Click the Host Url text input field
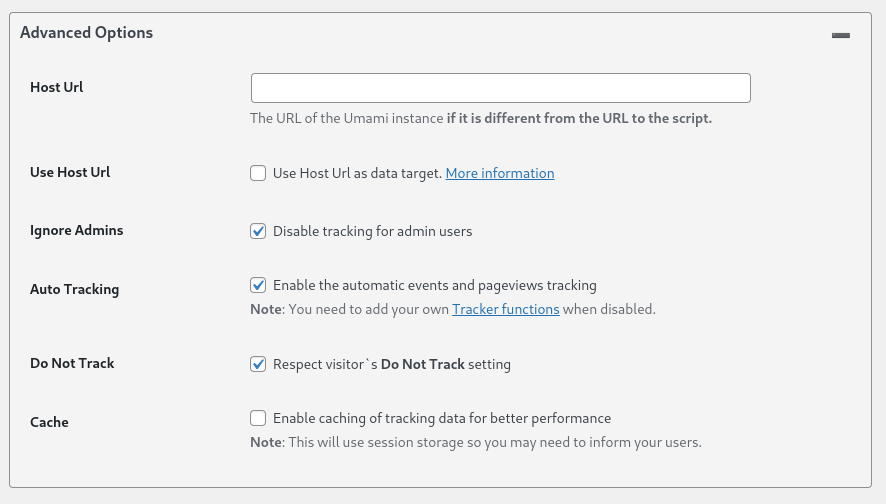 [500, 88]
